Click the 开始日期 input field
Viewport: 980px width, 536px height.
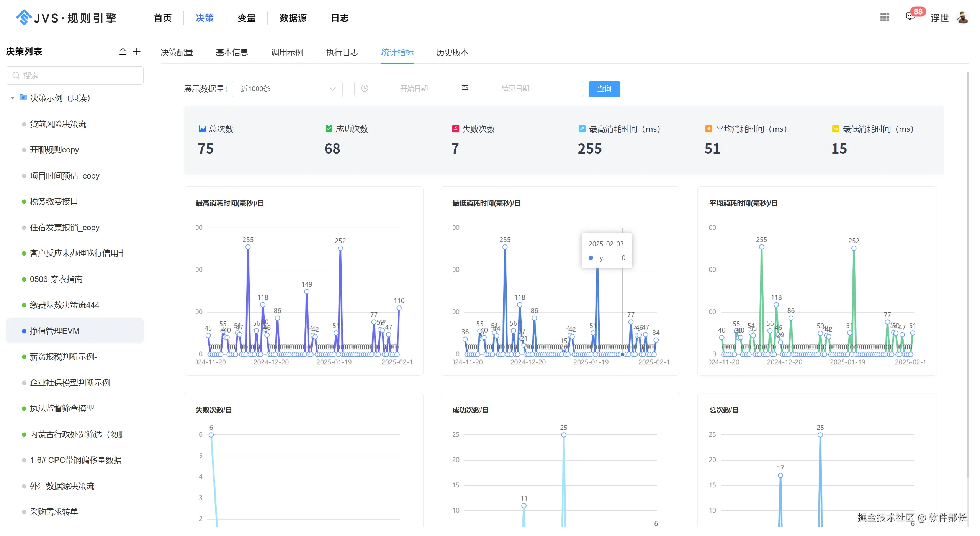[x=414, y=89]
